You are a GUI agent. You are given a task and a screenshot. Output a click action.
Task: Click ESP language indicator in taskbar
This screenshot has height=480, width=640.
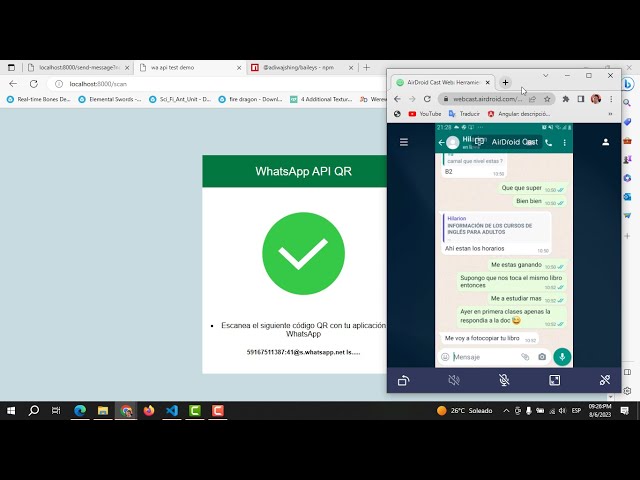point(576,411)
